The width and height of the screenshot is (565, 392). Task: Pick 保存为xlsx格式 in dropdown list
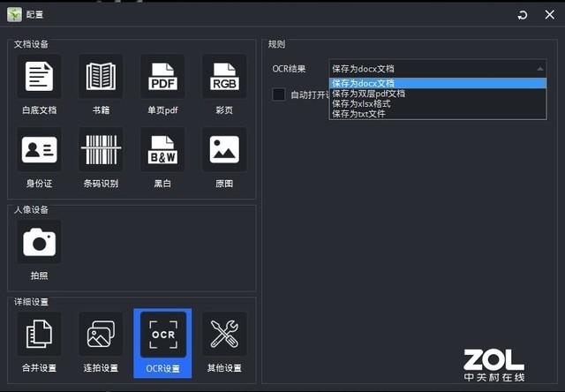pos(361,103)
